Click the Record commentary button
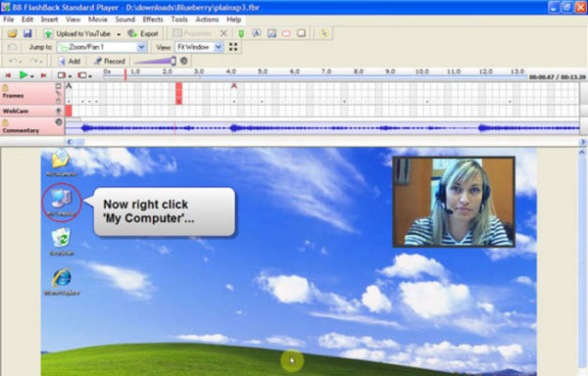588x376 pixels. coord(109,61)
